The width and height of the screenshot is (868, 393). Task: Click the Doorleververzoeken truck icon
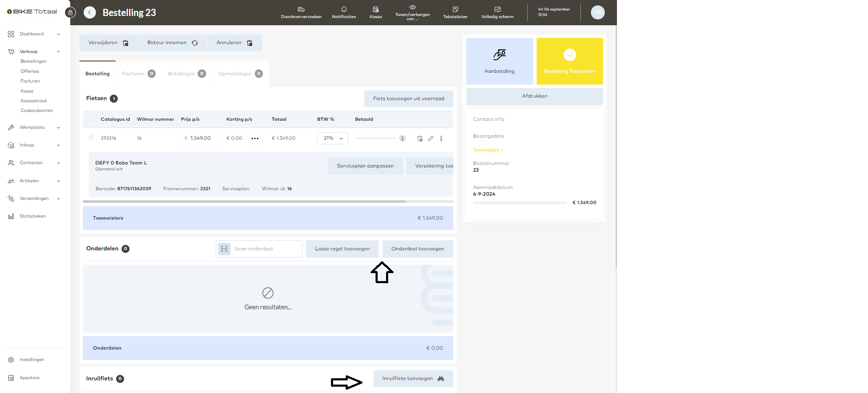[x=301, y=10]
